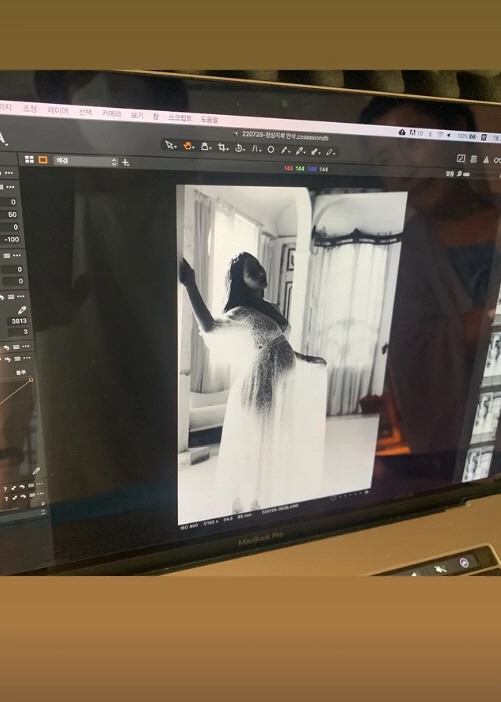Add a new layer with plus icon

coord(125,163)
